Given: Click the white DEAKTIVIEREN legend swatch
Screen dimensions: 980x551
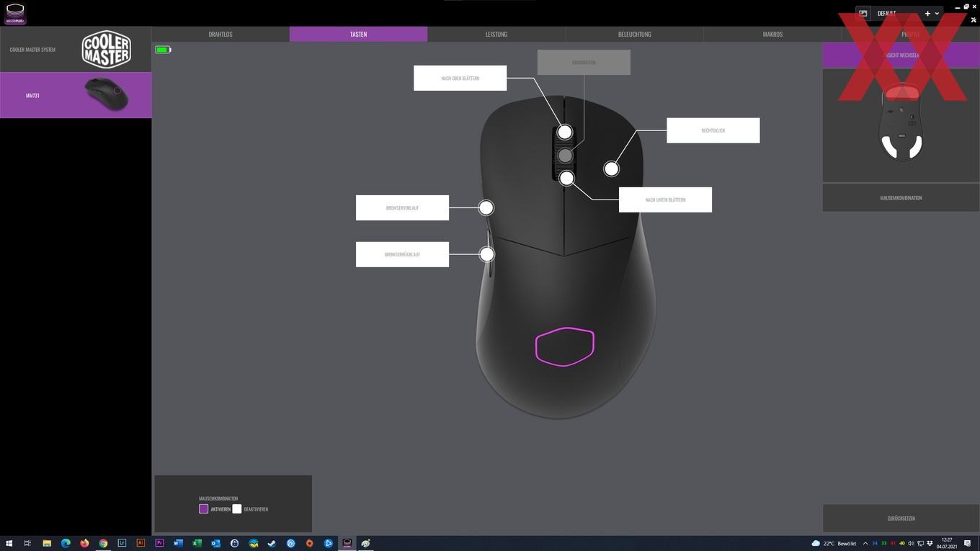Looking at the screenshot, I should (236, 509).
